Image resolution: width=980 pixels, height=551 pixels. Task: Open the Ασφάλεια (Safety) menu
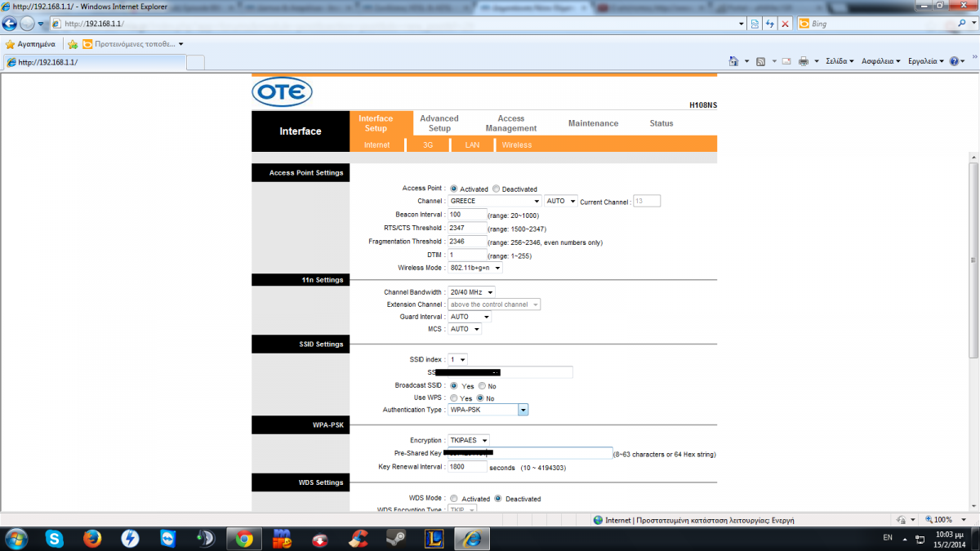881,61
